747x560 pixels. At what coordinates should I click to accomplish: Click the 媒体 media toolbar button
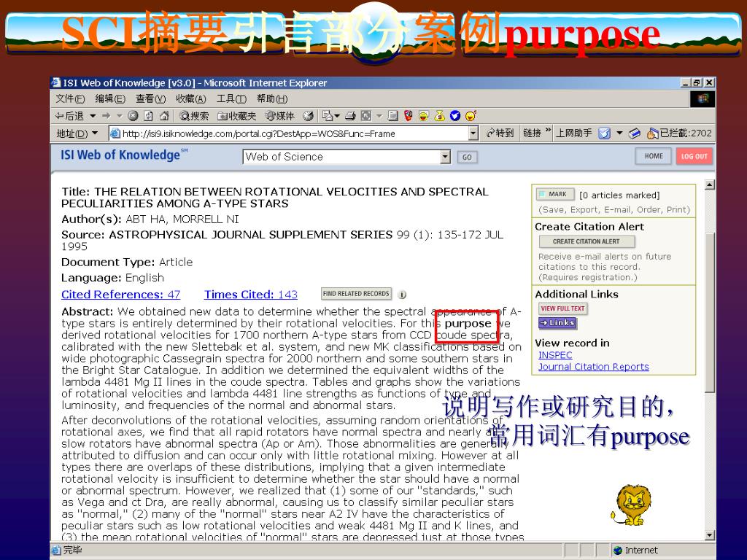[x=280, y=116]
